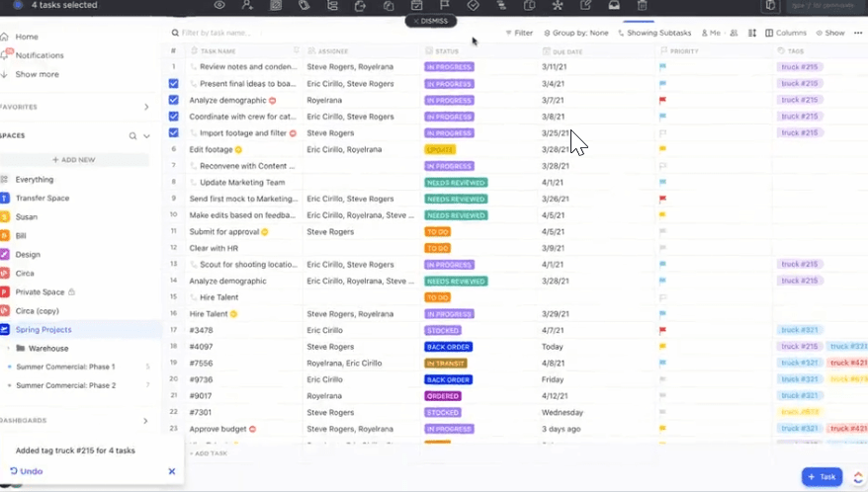
Task: Click Add New space button
Action: (x=73, y=160)
